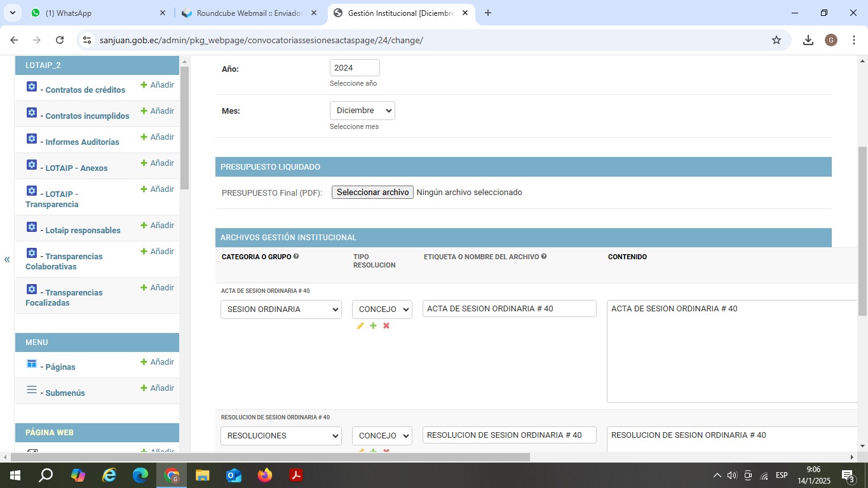Screen dimensions: 868x488
Task: Click the yellow pencil edit icon under CONCEJO
Action: pos(360,326)
